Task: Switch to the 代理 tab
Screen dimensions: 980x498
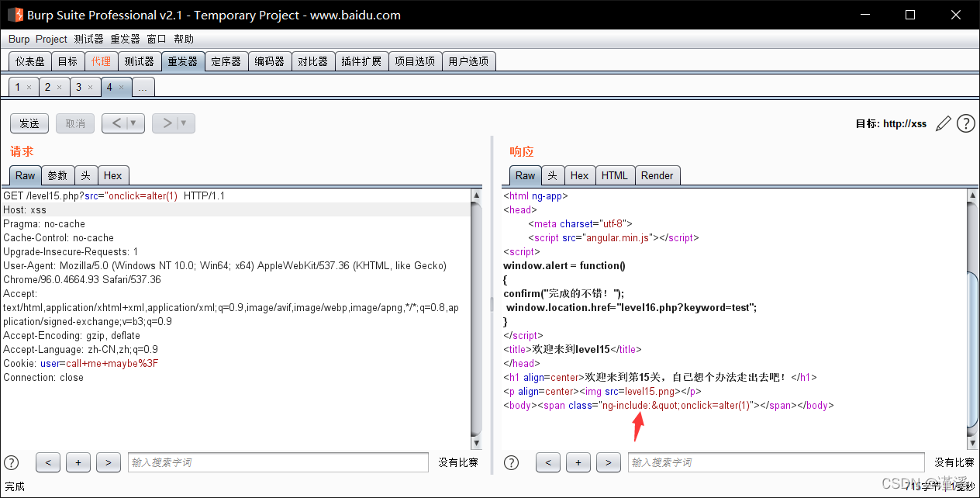Action: pyautogui.click(x=101, y=61)
